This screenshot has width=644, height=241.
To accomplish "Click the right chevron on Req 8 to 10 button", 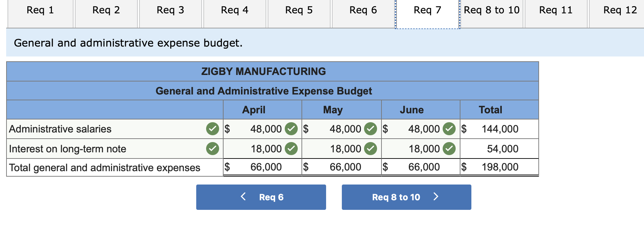I will (x=436, y=197).
